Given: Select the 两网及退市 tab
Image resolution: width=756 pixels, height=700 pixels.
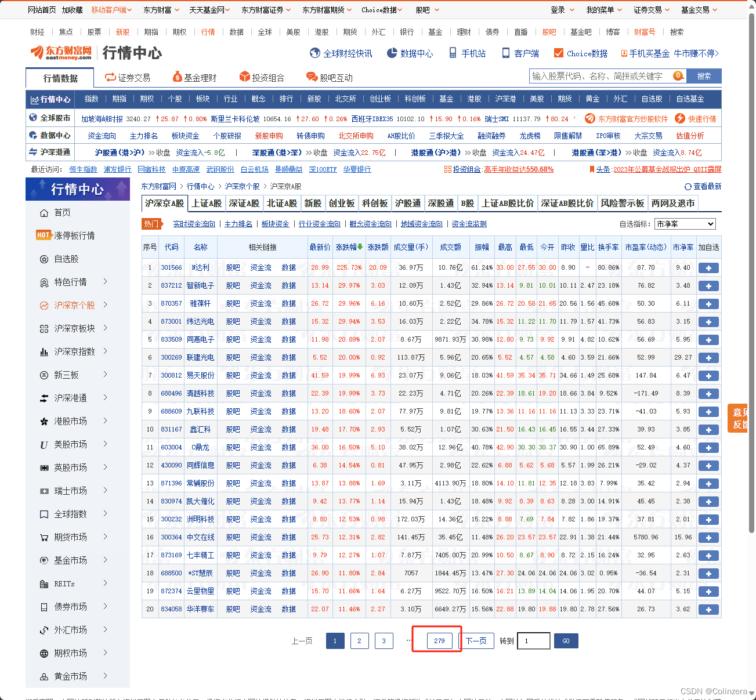Looking at the screenshot, I should (x=673, y=204).
